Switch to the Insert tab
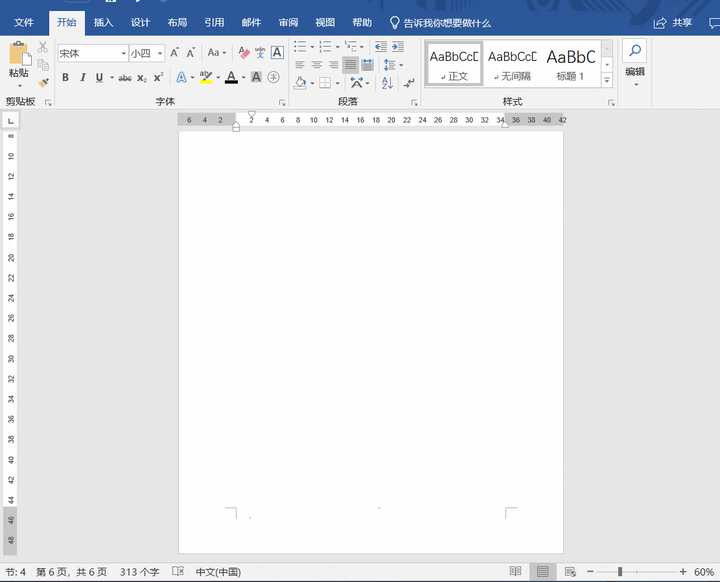Viewport: 720px width, 582px height. pyautogui.click(x=103, y=23)
